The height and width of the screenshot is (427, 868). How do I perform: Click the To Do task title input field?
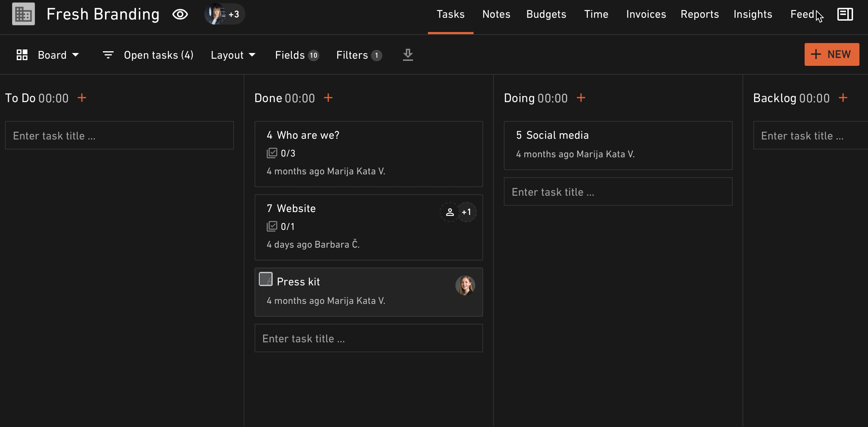119,135
